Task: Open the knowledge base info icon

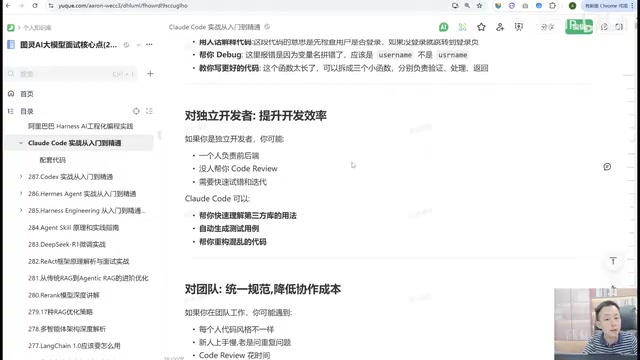Action: [x=127, y=45]
